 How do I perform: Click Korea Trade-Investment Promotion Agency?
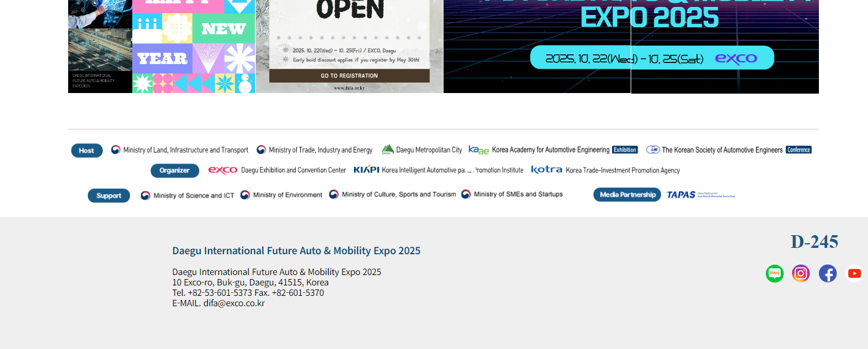623,170
